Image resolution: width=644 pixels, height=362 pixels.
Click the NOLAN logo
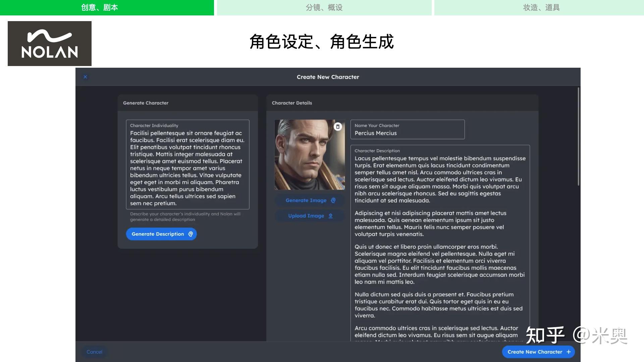point(50,44)
